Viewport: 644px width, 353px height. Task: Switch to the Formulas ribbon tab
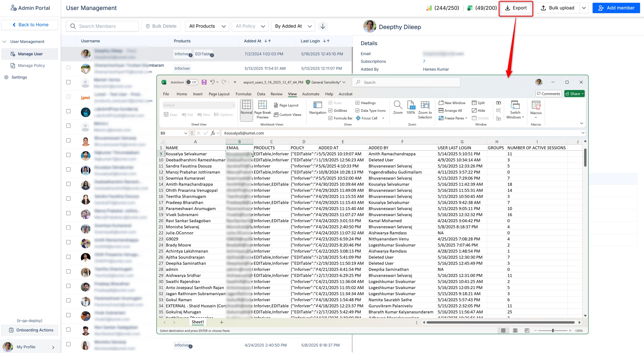coord(243,94)
